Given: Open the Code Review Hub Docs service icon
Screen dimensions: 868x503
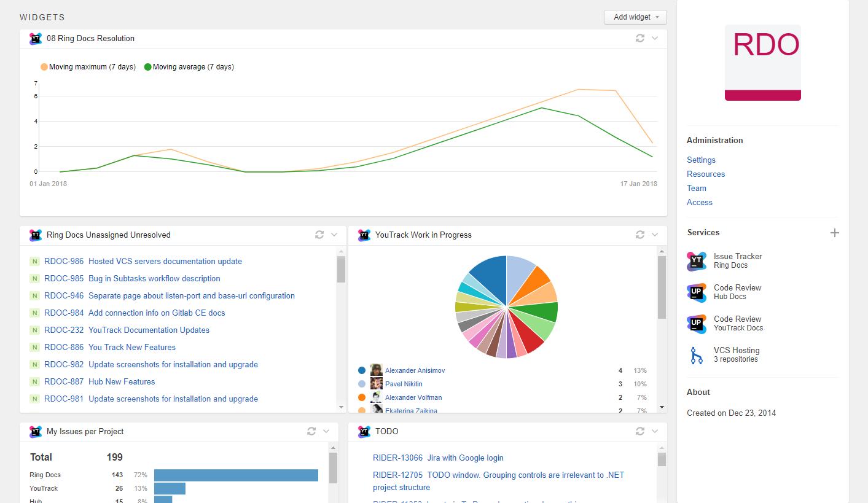Looking at the screenshot, I should point(697,292).
